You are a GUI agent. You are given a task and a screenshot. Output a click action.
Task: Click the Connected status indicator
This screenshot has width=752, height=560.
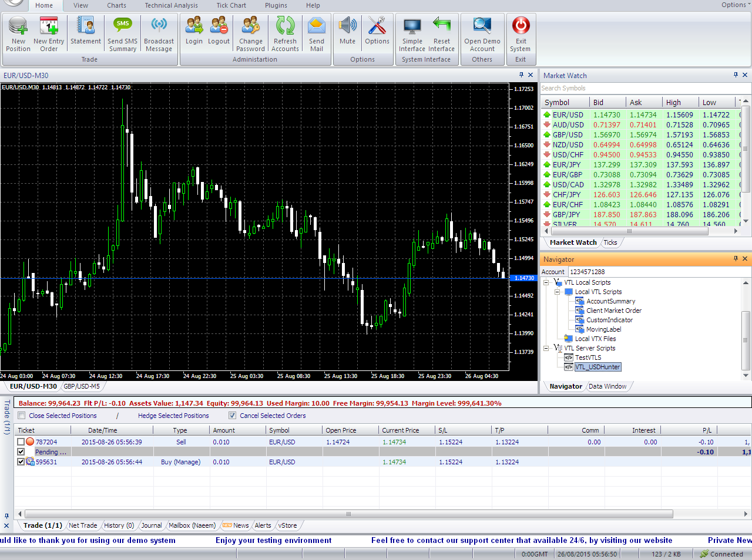tap(721, 554)
